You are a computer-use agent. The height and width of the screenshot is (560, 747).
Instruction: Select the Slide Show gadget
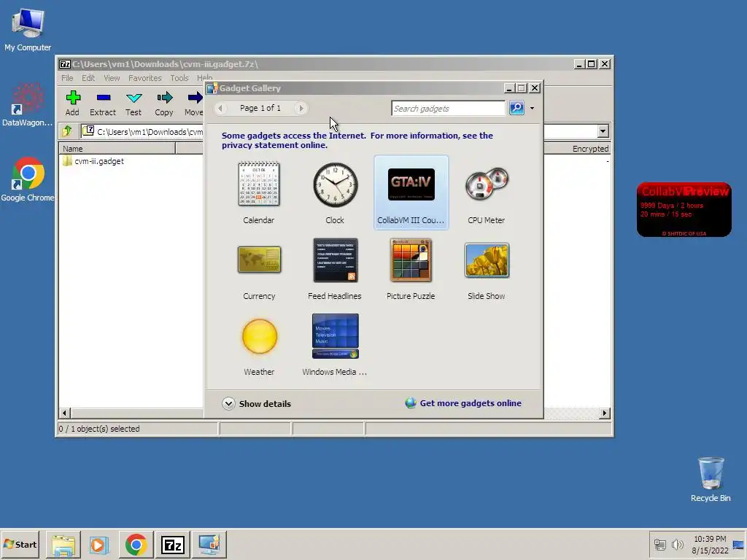(x=487, y=269)
